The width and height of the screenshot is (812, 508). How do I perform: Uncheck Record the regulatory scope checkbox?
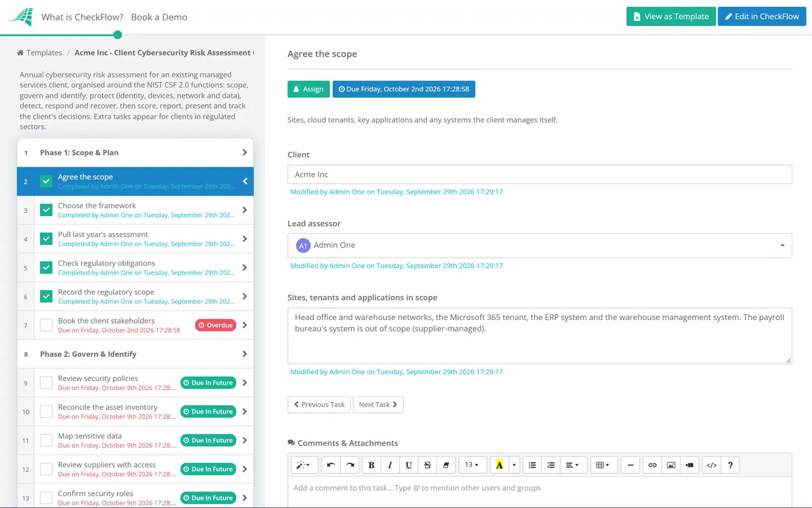(46, 296)
